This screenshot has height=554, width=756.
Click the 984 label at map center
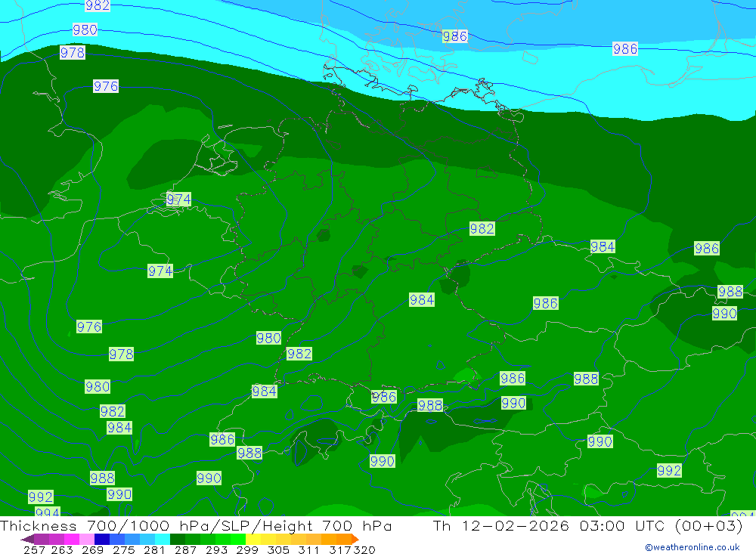click(422, 300)
